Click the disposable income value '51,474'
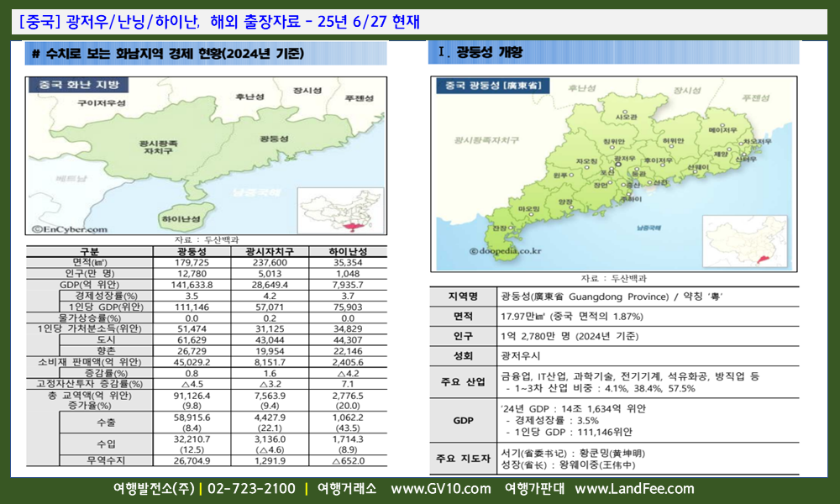The width and height of the screenshot is (840, 504). point(192,328)
